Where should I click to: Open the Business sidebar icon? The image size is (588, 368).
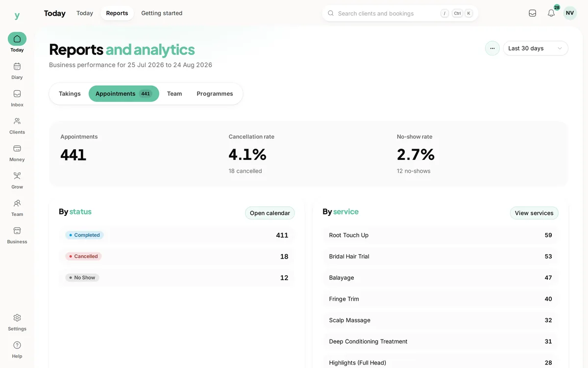(17, 231)
